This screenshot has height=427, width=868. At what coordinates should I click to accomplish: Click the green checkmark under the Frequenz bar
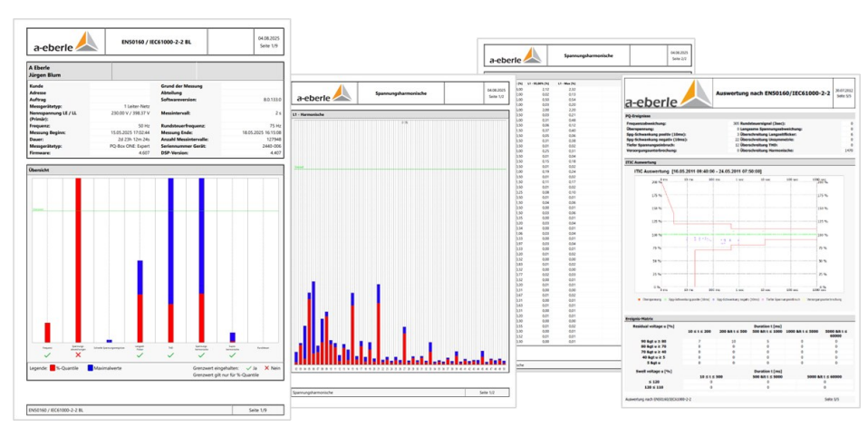47,354
